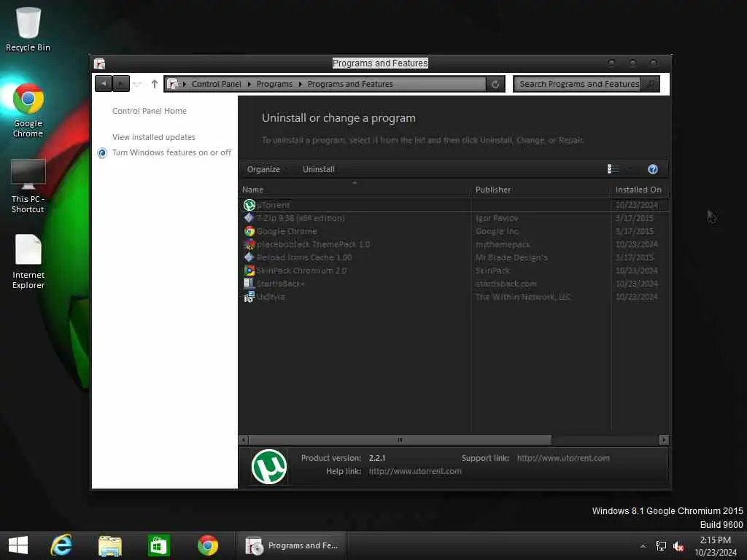Open recent locations dropdown in navigation bar
Image resolution: width=747 pixels, height=560 pixels.
pos(137,84)
